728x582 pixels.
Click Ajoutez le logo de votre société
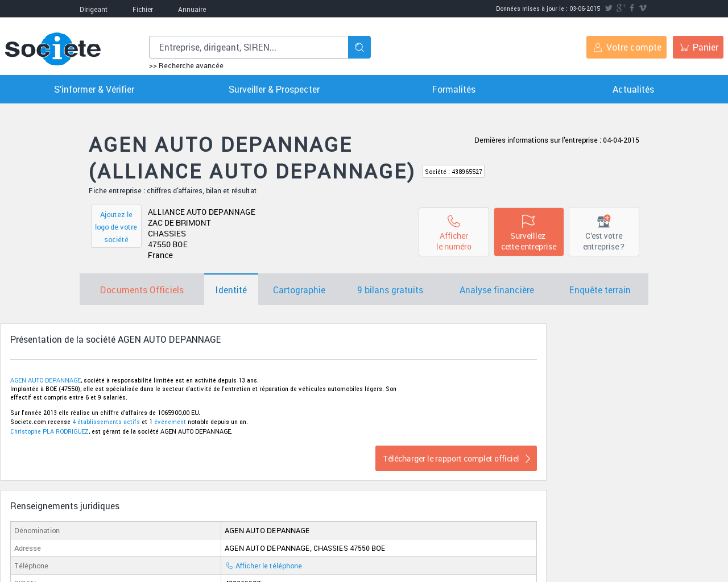(116, 227)
